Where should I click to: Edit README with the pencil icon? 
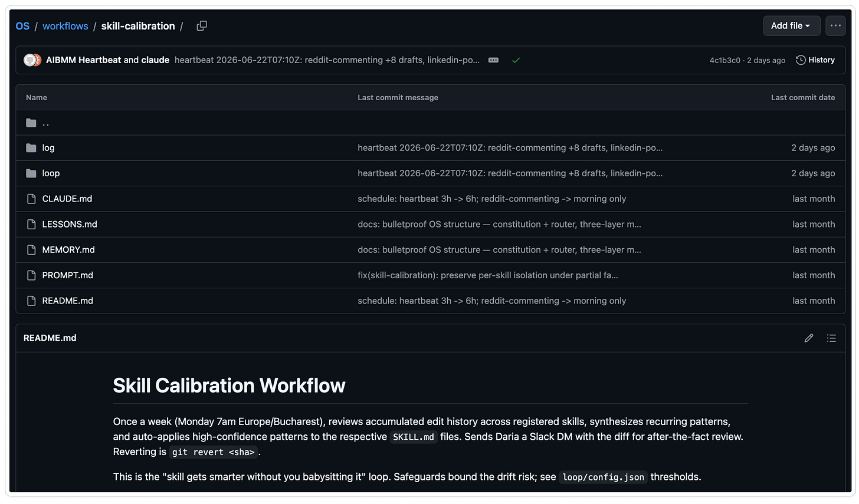tap(809, 338)
